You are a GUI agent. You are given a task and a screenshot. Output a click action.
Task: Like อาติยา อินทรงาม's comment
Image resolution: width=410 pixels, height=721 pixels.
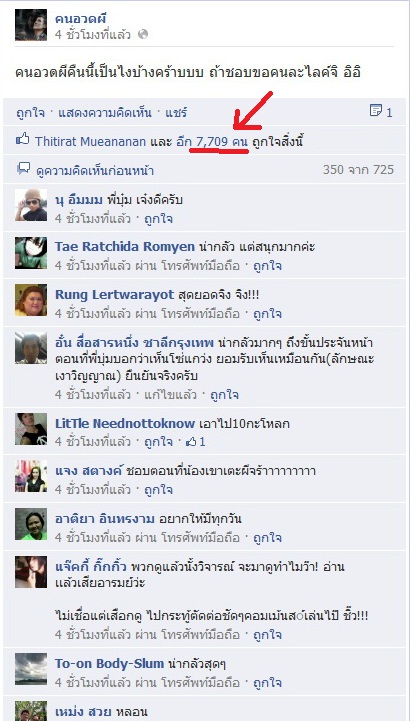click(268, 537)
